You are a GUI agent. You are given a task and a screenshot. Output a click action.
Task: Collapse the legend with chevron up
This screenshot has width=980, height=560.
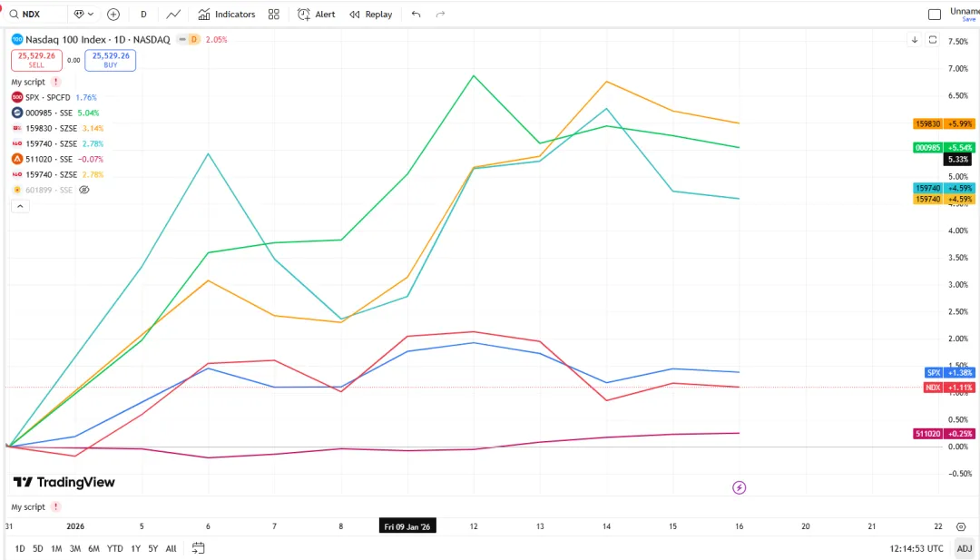pos(20,206)
